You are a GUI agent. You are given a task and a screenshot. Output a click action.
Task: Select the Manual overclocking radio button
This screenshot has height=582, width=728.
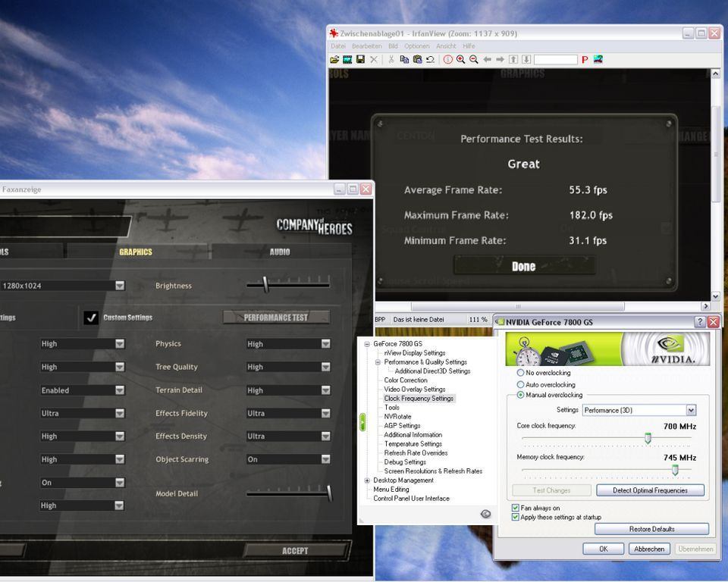520,395
